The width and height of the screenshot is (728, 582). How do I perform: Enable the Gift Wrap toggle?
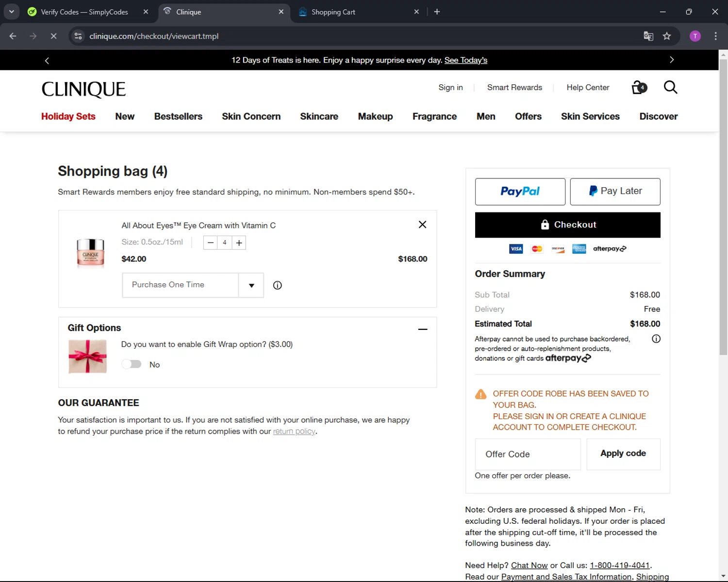coord(132,364)
